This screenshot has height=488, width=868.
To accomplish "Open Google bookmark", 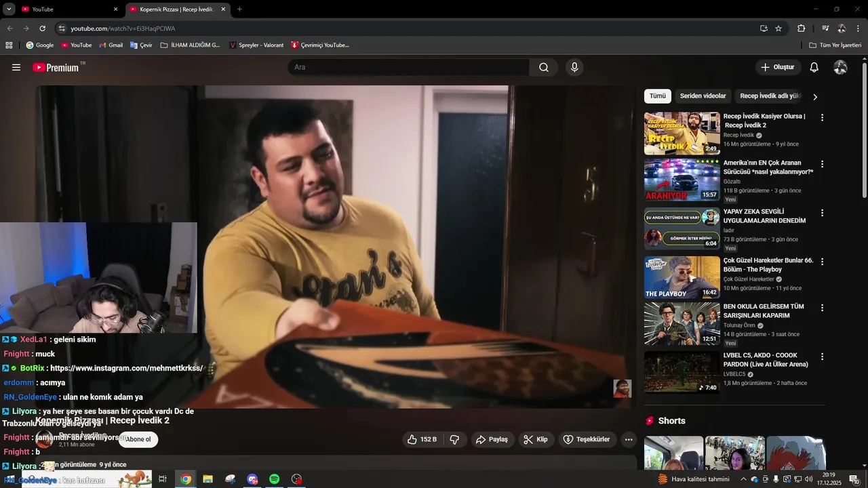I will (40, 45).
